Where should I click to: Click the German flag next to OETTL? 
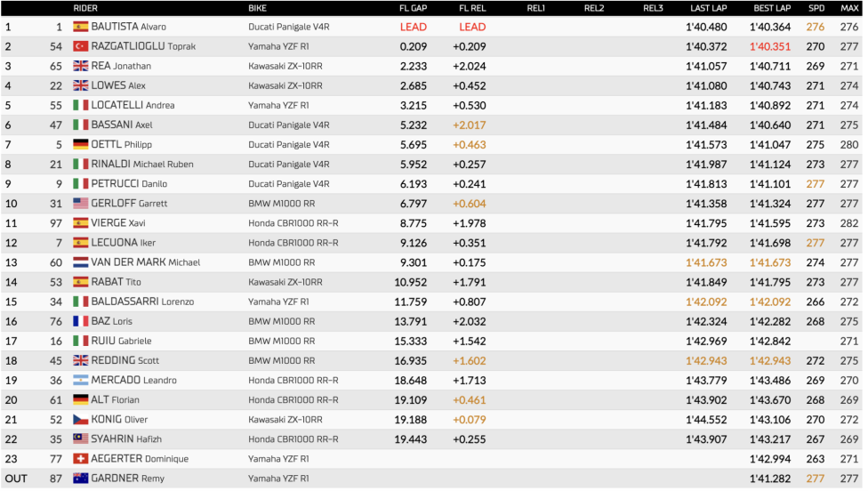click(81, 144)
